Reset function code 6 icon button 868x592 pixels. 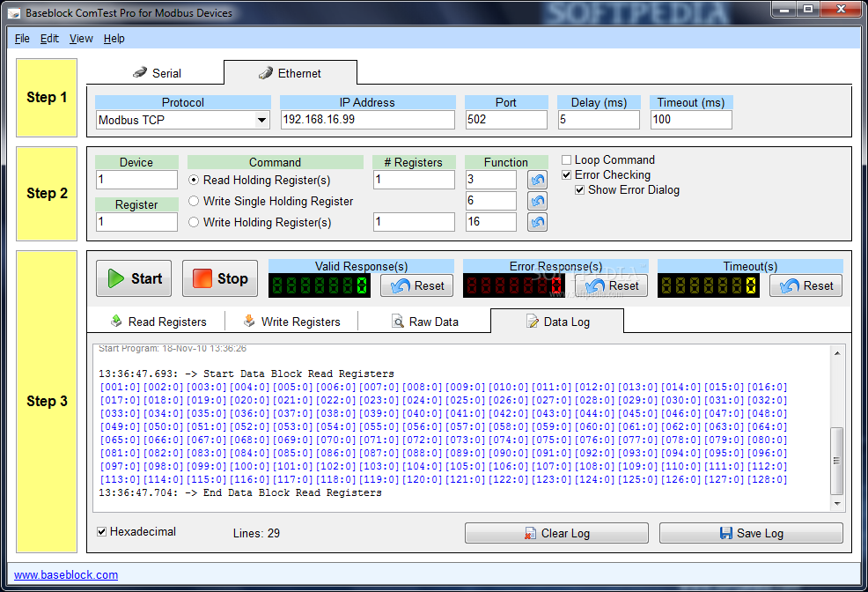tap(537, 201)
